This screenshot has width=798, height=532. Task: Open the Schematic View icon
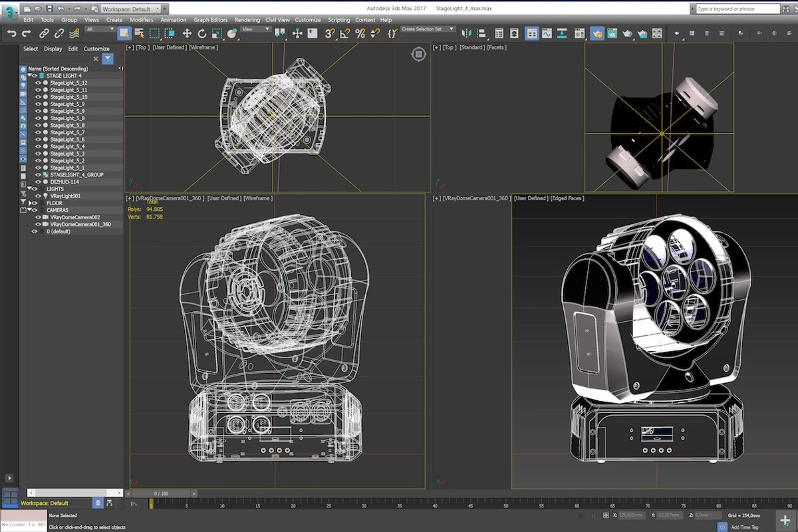562,33
